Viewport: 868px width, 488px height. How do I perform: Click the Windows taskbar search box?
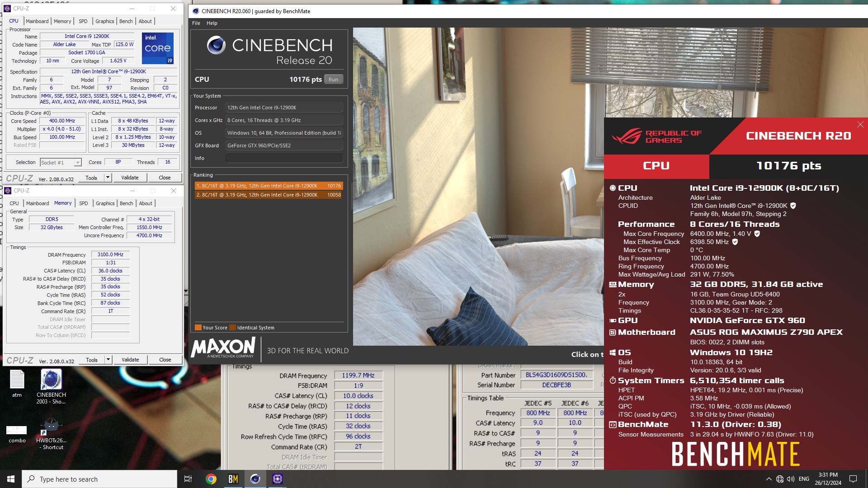pos(99,479)
